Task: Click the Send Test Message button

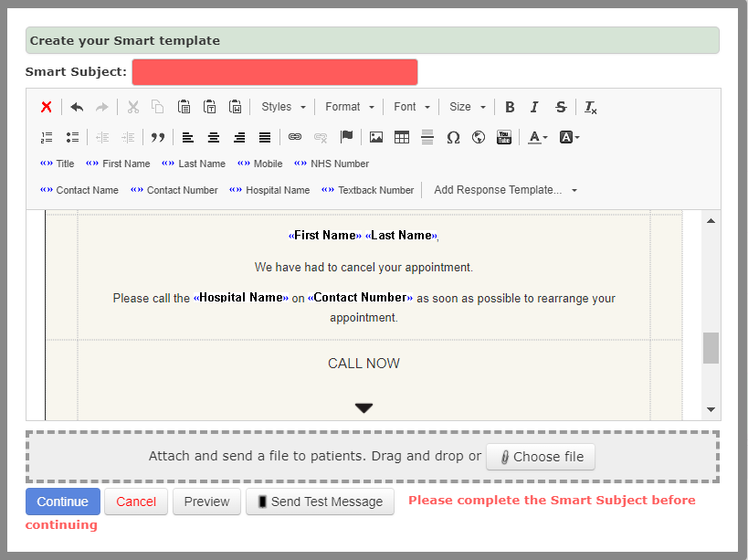Action: point(320,502)
